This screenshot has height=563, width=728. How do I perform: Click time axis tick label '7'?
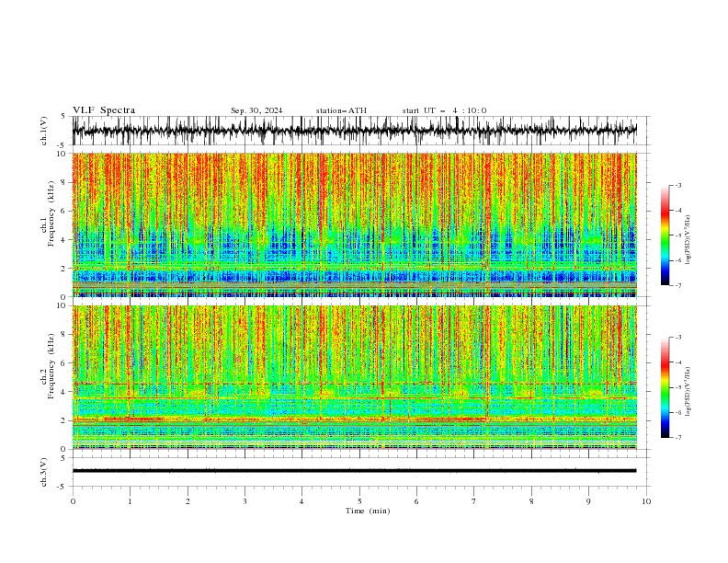(474, 501)
